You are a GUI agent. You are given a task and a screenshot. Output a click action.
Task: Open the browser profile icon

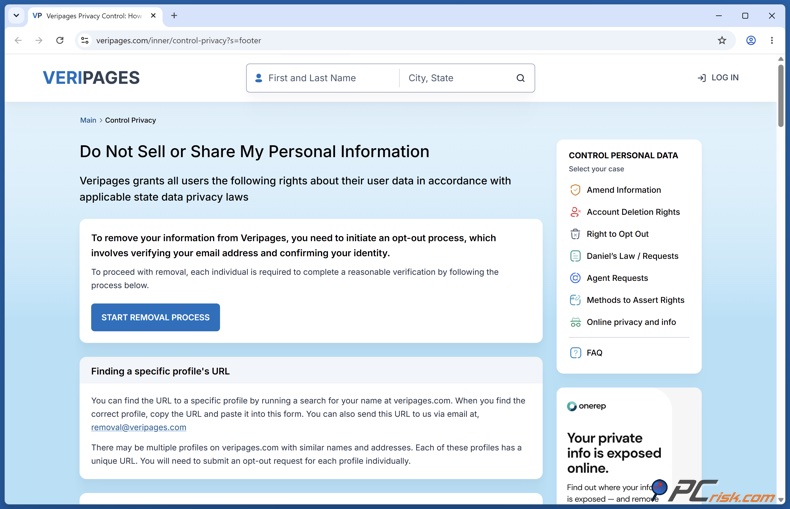click(751, 40)
